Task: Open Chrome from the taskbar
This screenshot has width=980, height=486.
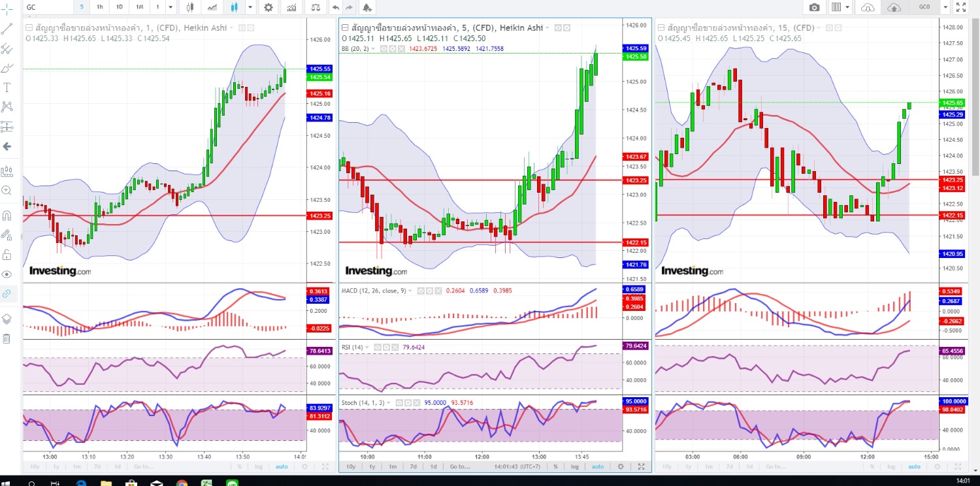Action: (x=182, y=483)
